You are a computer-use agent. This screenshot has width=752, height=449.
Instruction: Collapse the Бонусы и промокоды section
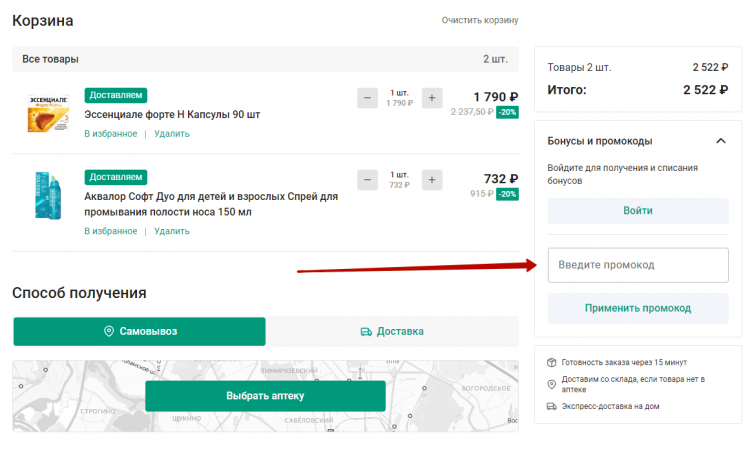pos(721,141)
